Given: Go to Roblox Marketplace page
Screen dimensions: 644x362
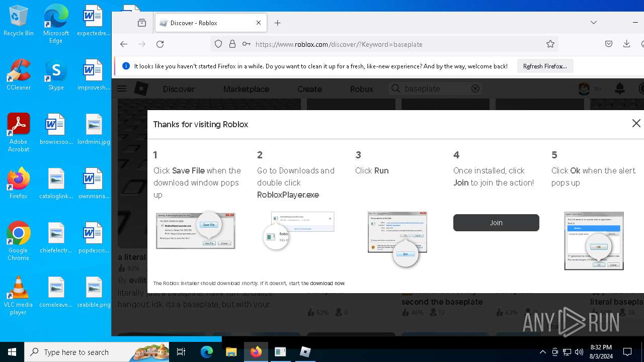Looking at the screenshot, I should (x=246, y=89).
